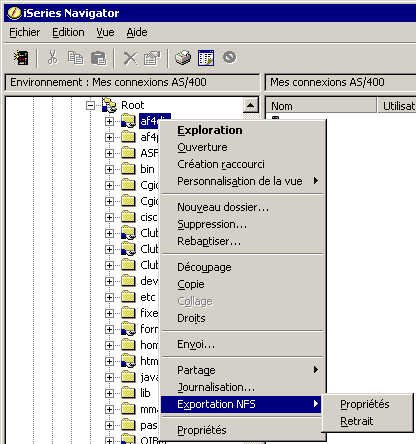Click the printer toolbar icon
The width and height of the screenshot is (416, 444).
[x=183, y=58]
